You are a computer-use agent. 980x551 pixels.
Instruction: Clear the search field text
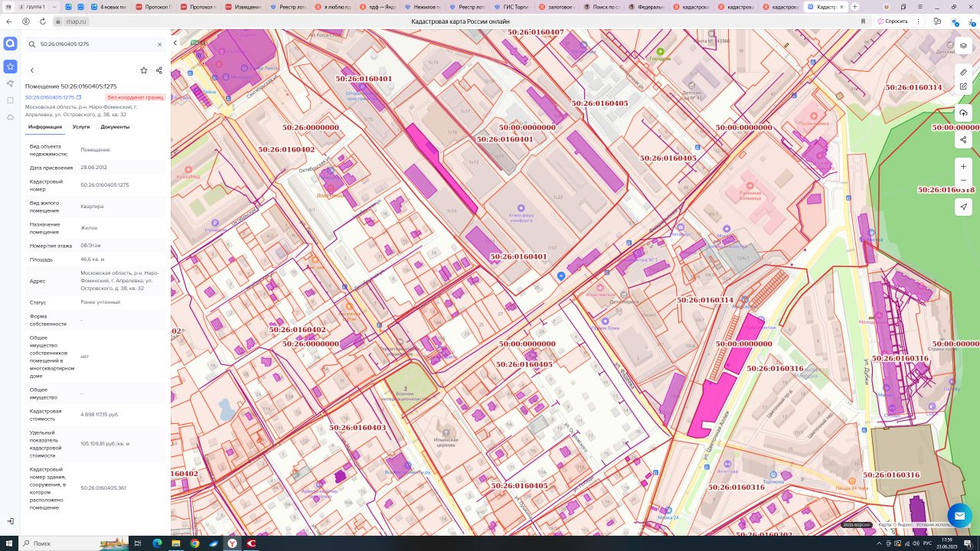tap(159, 44)
